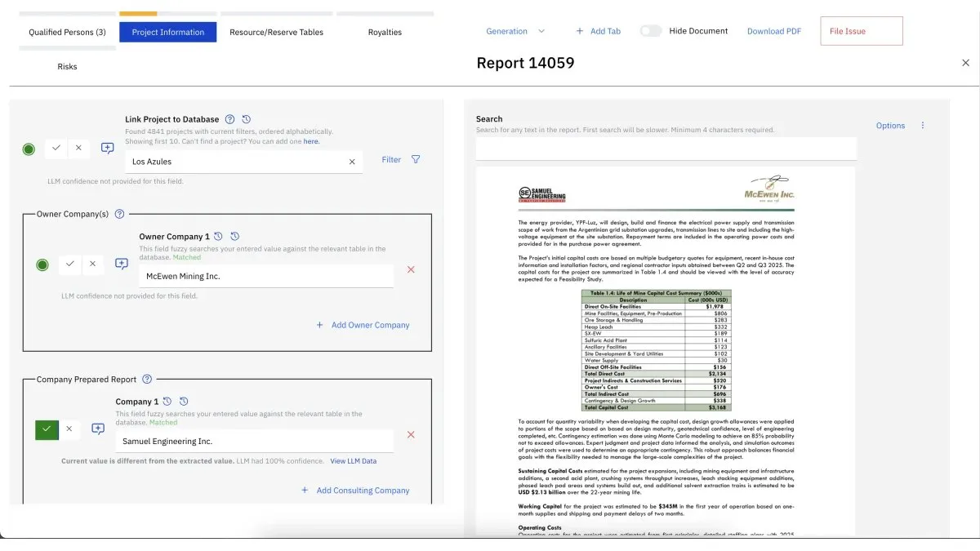980x551 pixels.
Task: Open the search Options
Action: pyautogui.click(x=890, y=126)
